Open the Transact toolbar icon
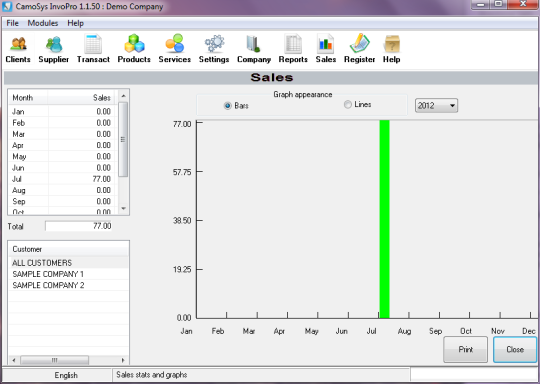Screen dimensions: 540x384 pyautogui.click(x=93, y=49)
